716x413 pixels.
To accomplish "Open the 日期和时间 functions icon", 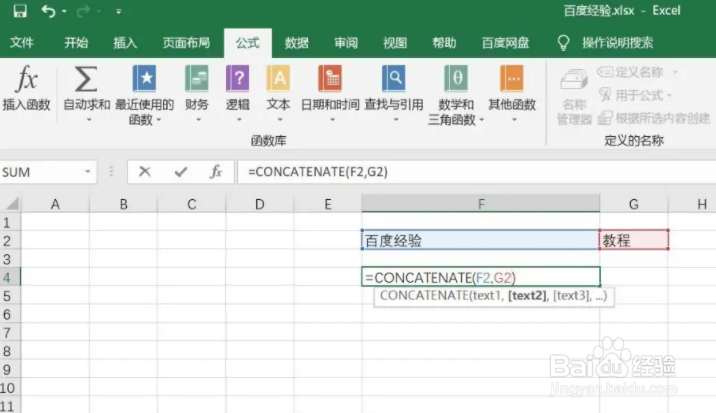I will (x=330, y=79).
